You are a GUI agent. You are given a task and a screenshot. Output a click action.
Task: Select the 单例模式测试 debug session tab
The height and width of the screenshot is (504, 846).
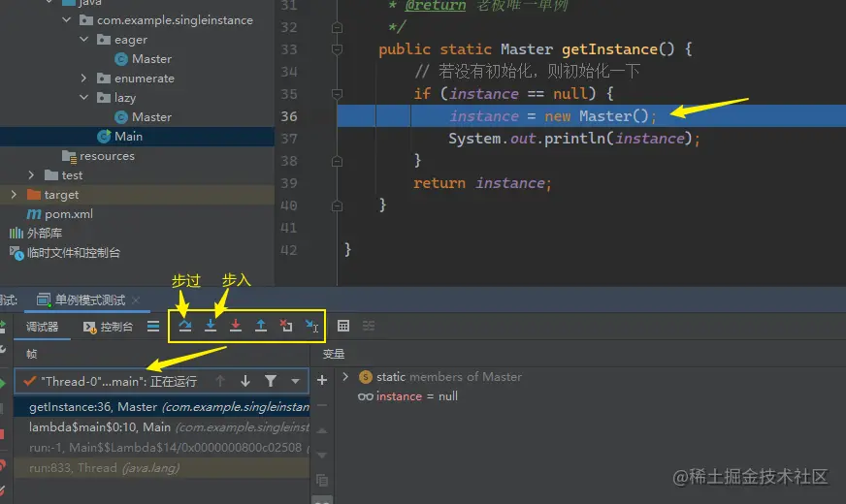[81, 300]
